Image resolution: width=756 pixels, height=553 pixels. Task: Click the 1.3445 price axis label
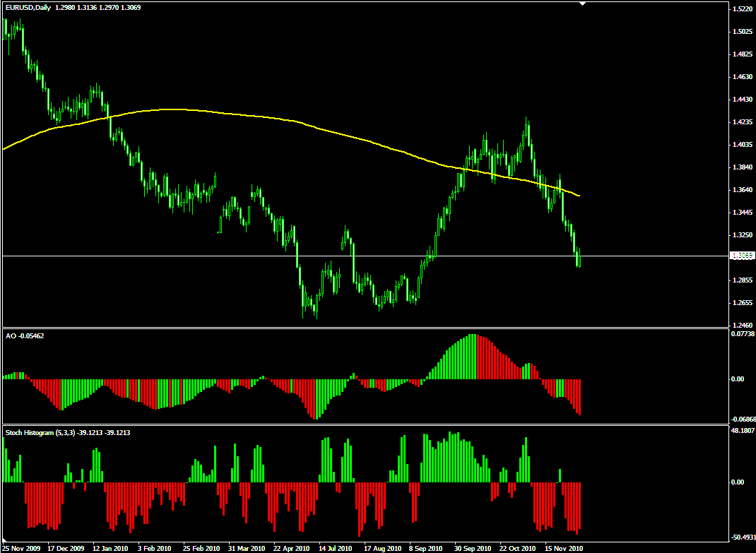click(743, 213)
